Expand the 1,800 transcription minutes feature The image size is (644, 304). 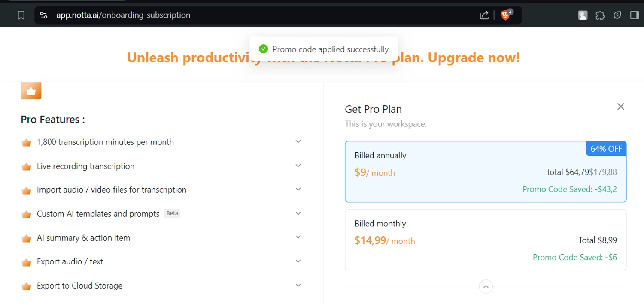(x=298, y=142)
